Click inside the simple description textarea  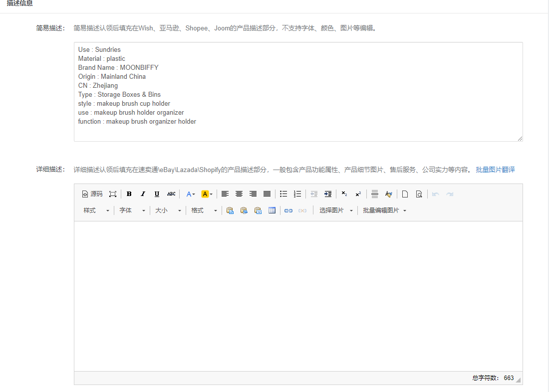click(298, 92)
